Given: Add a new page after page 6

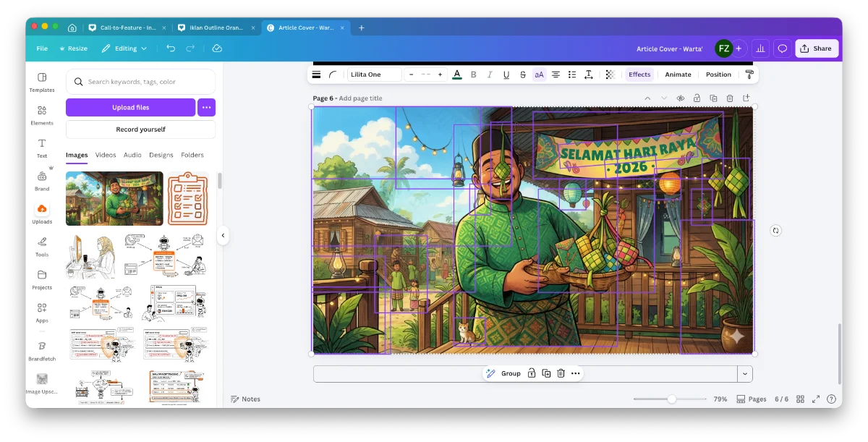Looking at the screenshot, I should (746, 98).
